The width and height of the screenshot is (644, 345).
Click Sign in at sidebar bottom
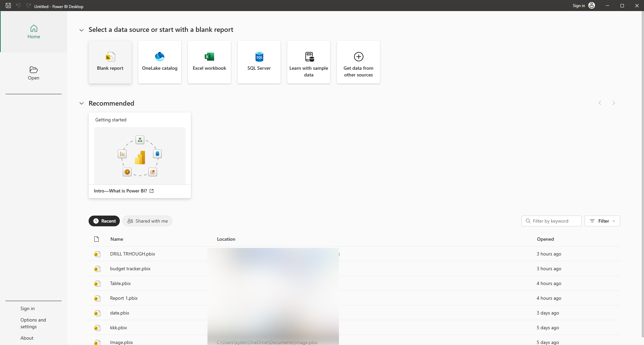point(28,308)
